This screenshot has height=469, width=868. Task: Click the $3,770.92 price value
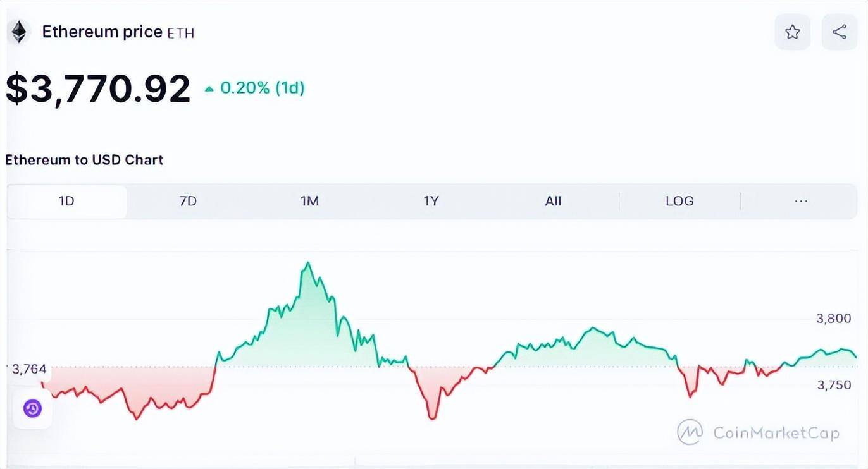98,88
